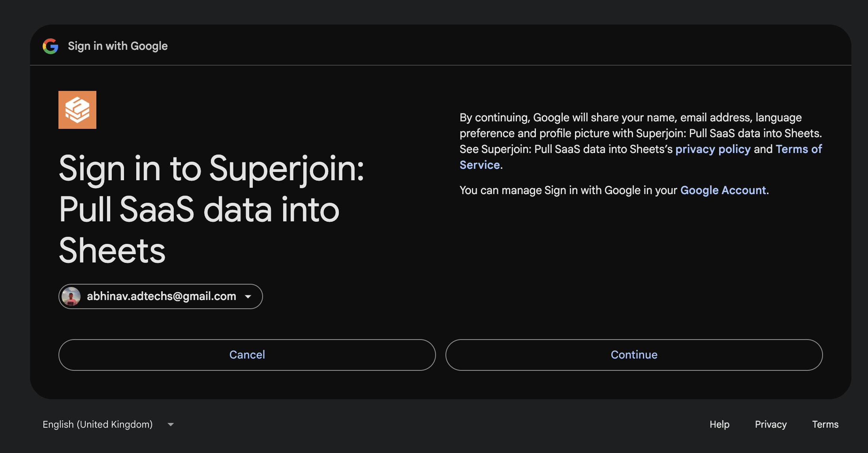
Task: Click the account profile picture avatar
Action: (x=71, y=296)
